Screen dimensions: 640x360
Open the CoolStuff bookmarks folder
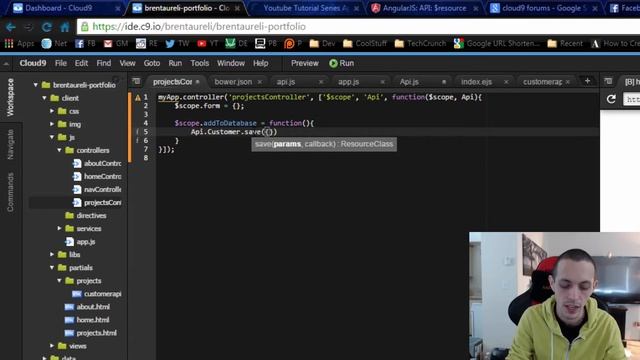(365, 43)
